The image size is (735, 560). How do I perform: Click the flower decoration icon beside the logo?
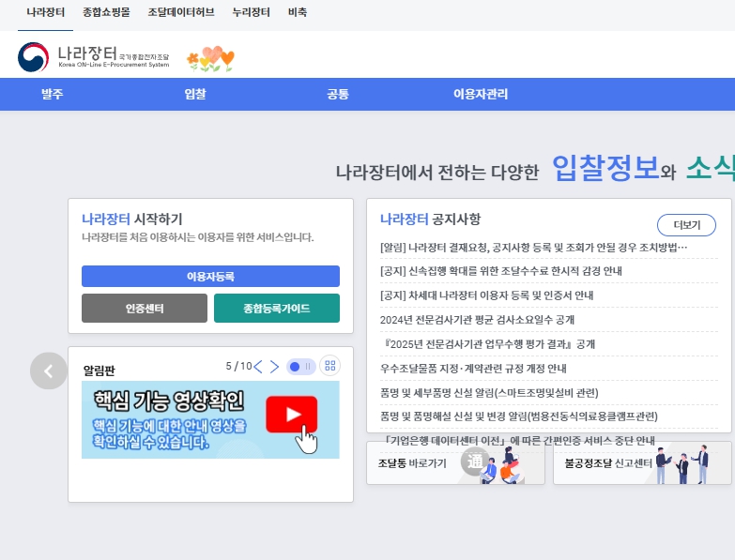pos(210,58)
